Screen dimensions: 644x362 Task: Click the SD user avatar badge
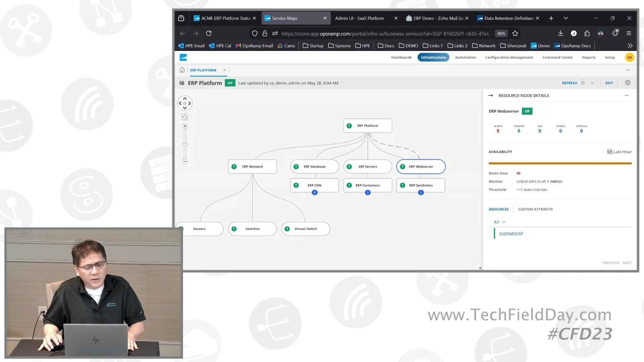[x=630, y=57]
